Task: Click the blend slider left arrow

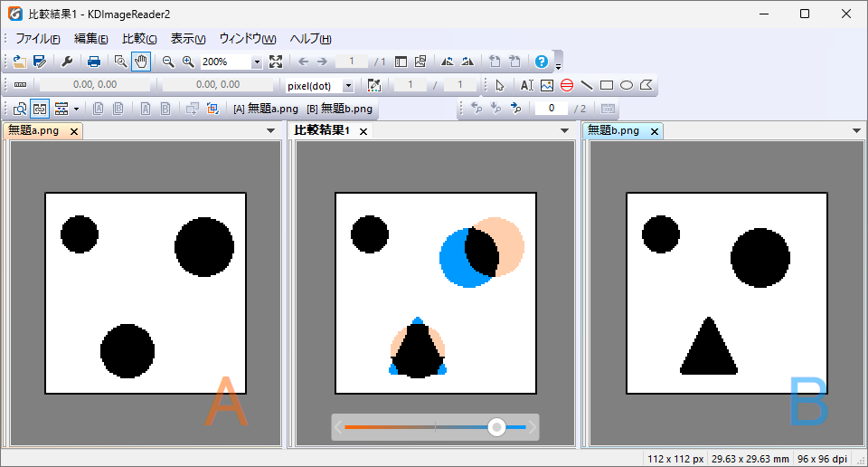Action: (337, 427)
